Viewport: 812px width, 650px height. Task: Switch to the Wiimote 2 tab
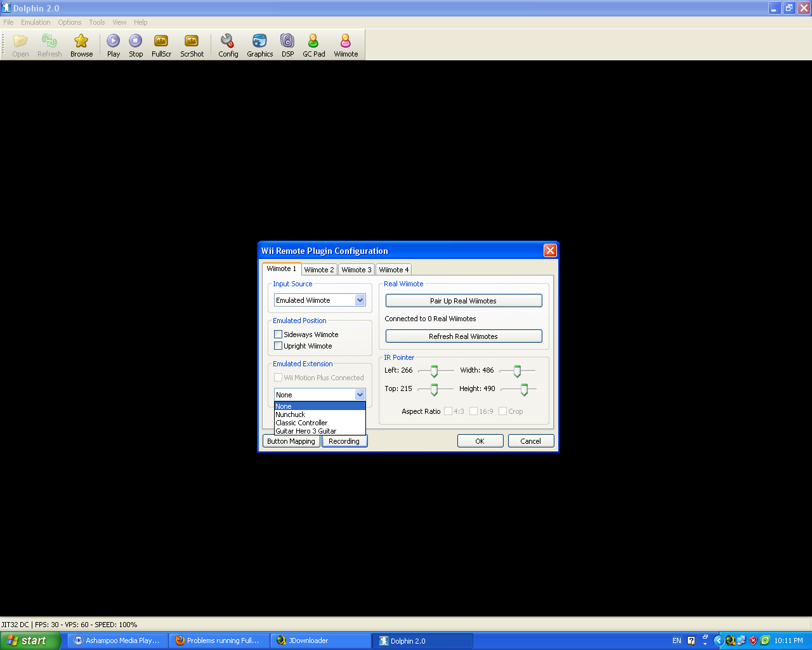[x=319, y=270]
